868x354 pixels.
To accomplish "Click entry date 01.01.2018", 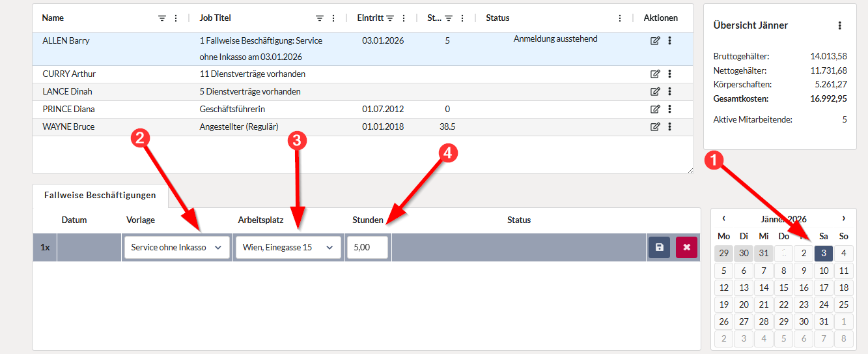I will click(383, 126).
